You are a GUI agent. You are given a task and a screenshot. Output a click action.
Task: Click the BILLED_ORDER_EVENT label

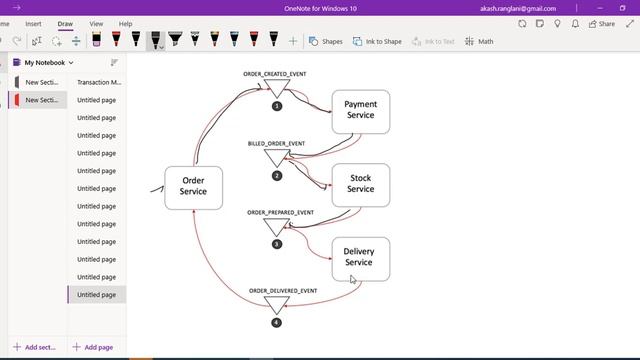click(x=276, y=143)
